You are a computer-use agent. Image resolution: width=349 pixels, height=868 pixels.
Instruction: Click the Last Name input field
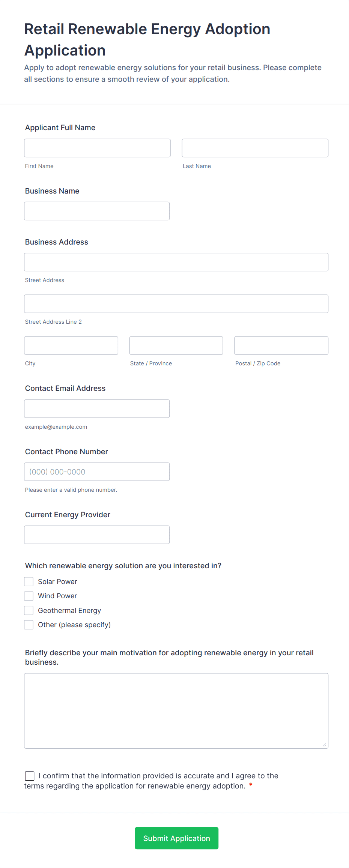(x=255, y=148)
